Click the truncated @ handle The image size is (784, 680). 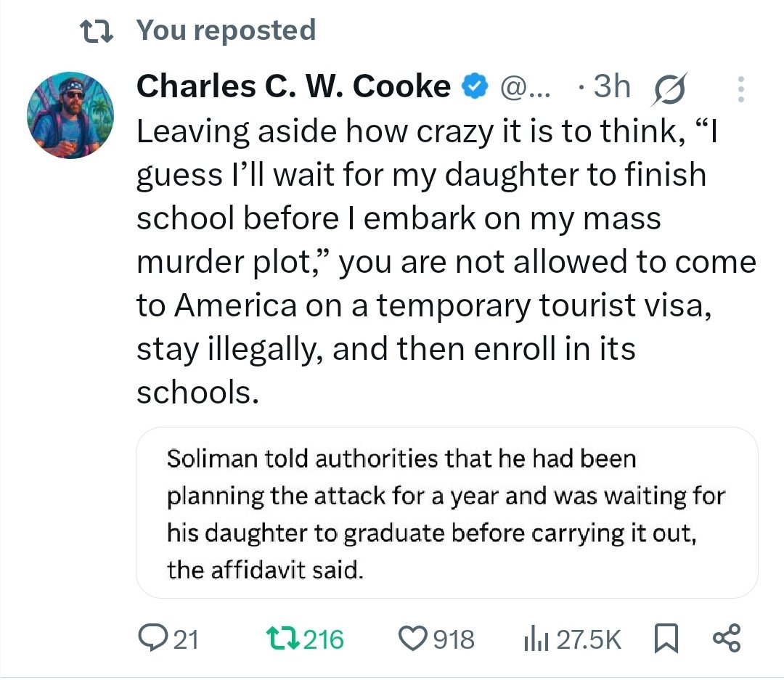[x=526, y=88]
